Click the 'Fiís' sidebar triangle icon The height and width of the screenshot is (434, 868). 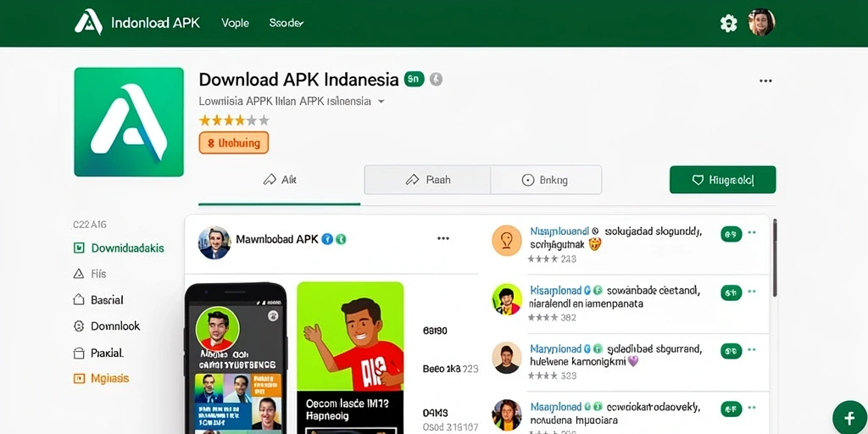pyautogui.click(x=79, y=274)
